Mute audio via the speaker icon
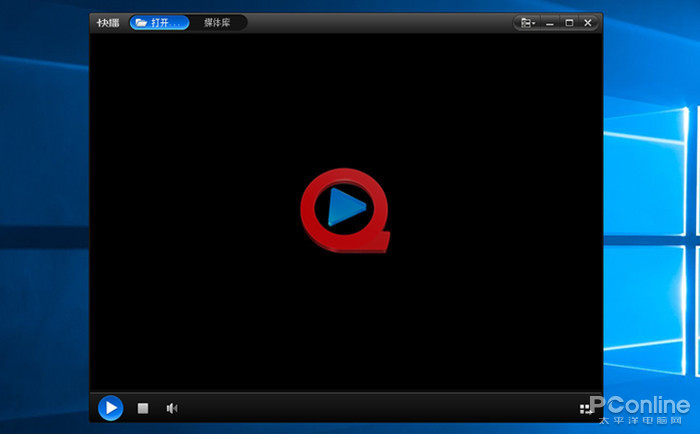Image resolution: width=700 pixels, height=434 pixels. [x=172, y=408]
